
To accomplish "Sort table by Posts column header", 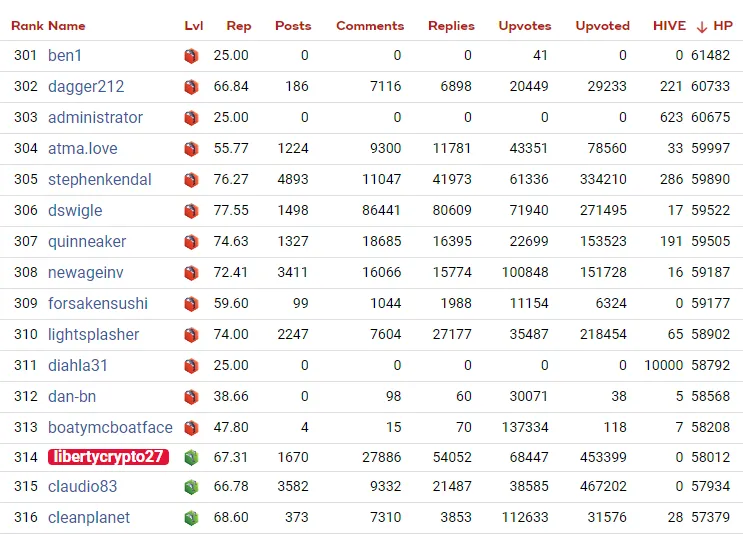I will click(x=293, y=26).
